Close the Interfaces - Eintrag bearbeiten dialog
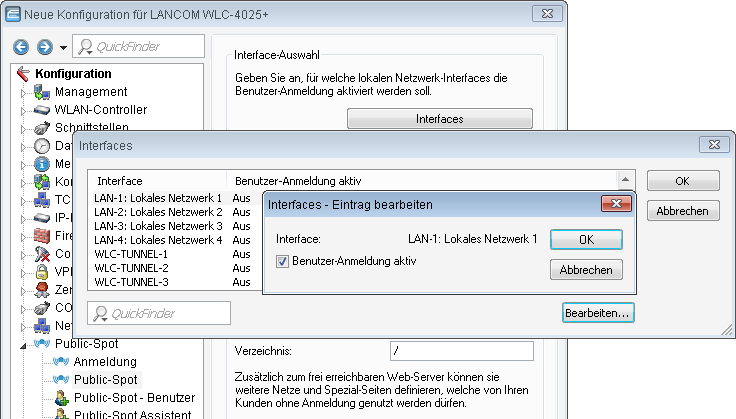The width and height of the screenshot is (736, 419). point(610,204)
